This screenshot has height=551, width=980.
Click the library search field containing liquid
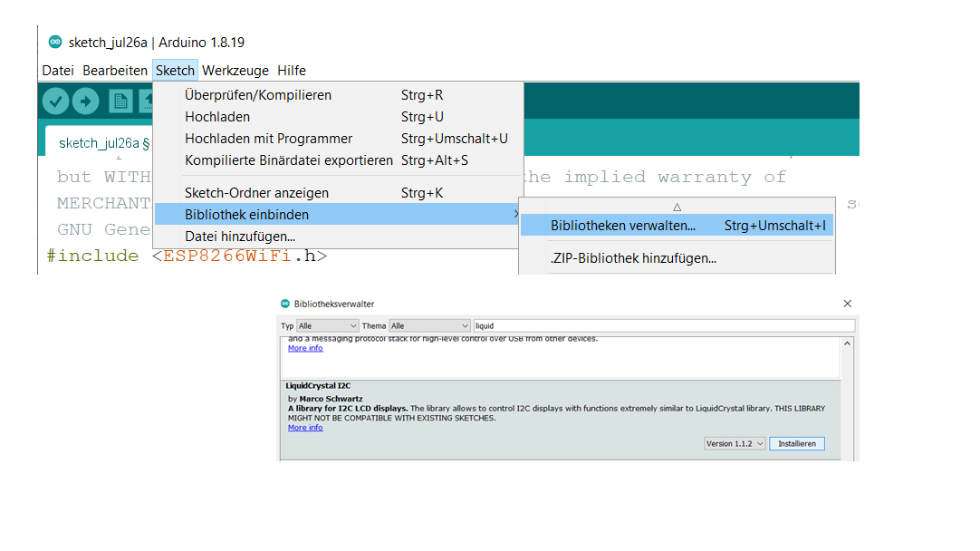click(663, 325)
